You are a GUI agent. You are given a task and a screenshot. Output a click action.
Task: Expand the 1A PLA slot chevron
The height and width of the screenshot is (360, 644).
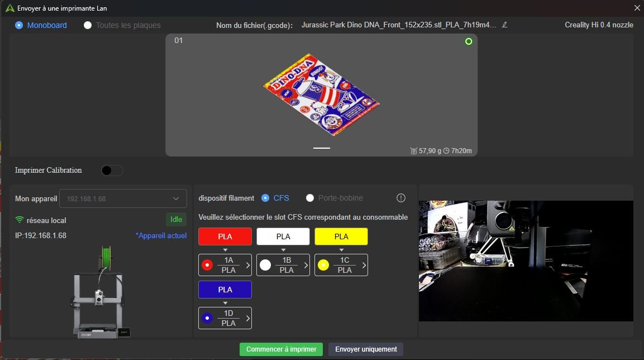tap(247, 265)
